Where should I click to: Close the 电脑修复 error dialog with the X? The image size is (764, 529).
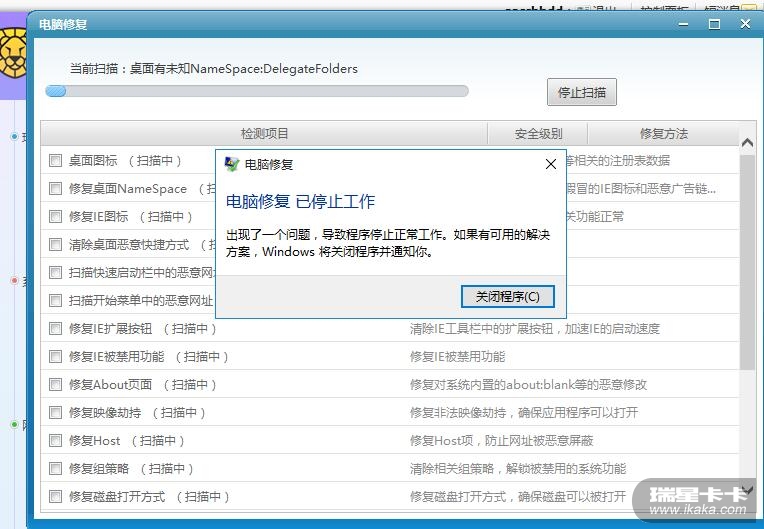[x=551, y=164]
